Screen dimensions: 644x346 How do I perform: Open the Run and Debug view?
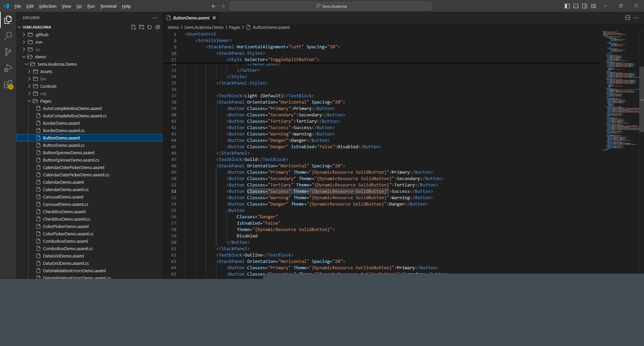8,68
